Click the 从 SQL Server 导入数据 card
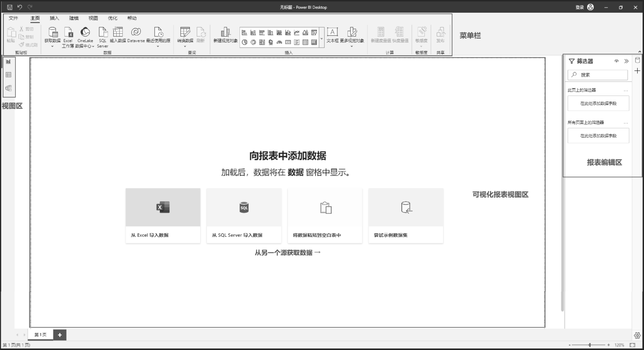This screenshot has height=350, width=644. (x=244, y=216)
